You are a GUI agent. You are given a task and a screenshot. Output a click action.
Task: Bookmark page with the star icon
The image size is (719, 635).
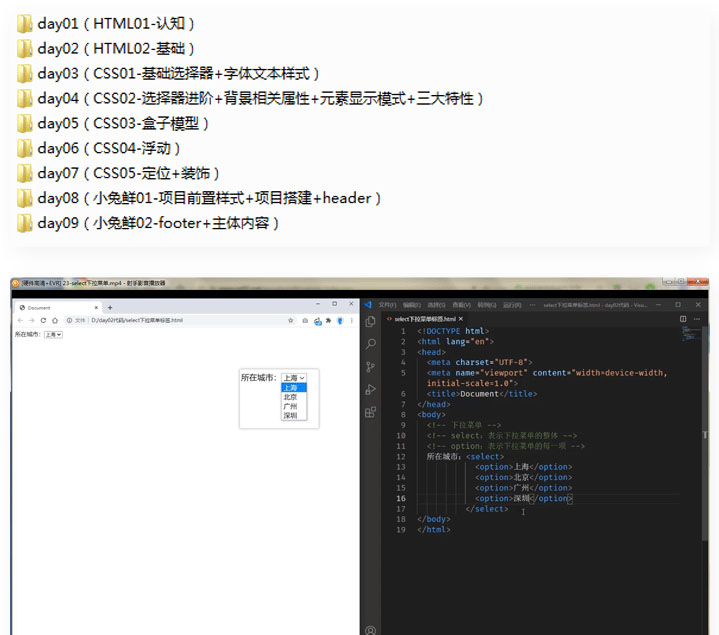tap(290, 320)
